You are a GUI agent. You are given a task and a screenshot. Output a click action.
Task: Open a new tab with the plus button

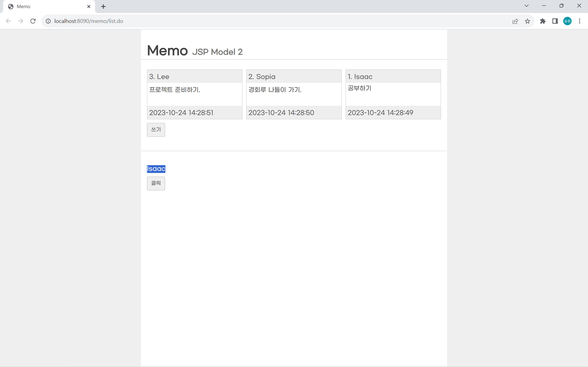103,7
